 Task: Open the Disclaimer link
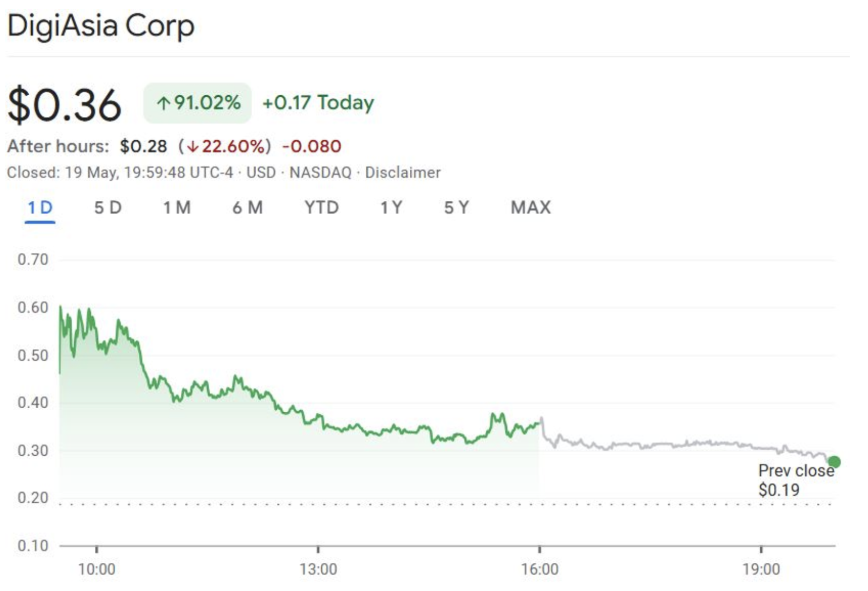tap(403, 173)
